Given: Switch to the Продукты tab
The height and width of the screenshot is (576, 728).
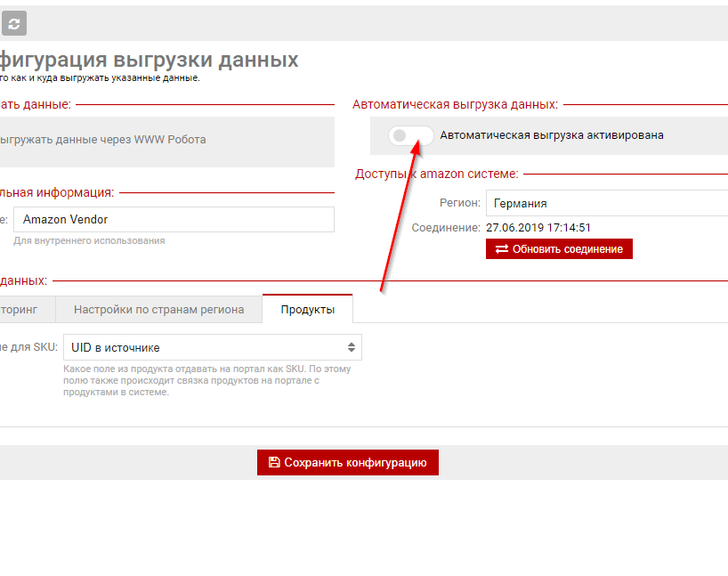Looking at the screenshot, I should click(307, 310).
